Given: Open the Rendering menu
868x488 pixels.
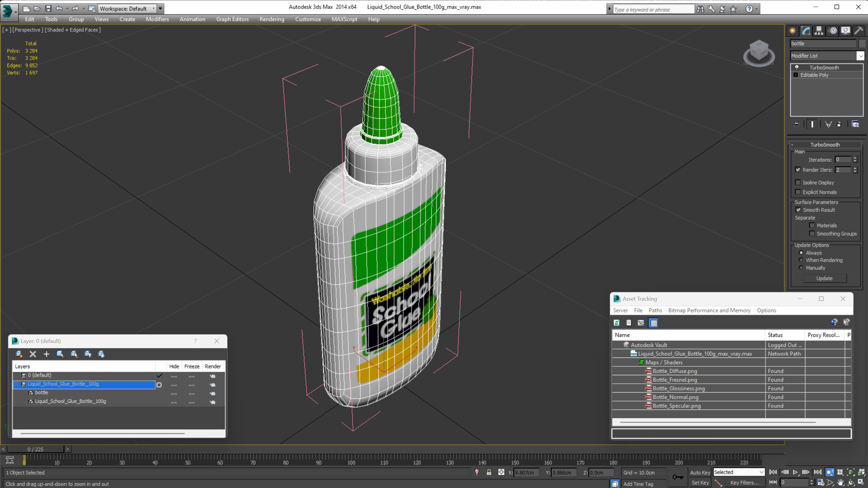Looking at the screenshot, I should [271, 19].
